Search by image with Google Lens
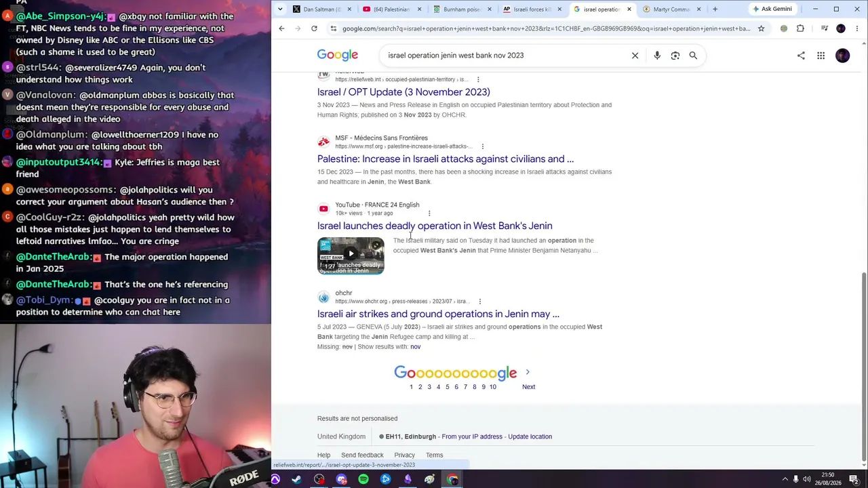 [x=675, y=56]
